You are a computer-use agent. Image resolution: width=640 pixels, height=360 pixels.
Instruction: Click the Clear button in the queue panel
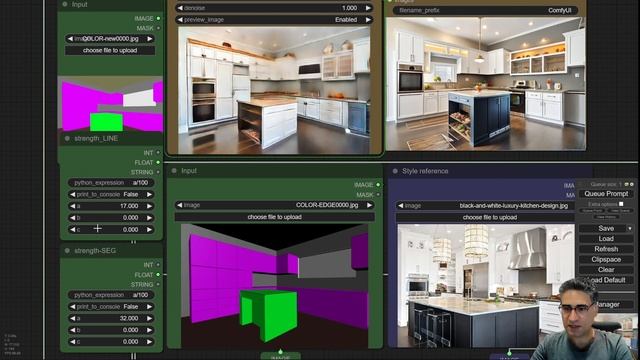pyautogui.click(x=606, y=270)
